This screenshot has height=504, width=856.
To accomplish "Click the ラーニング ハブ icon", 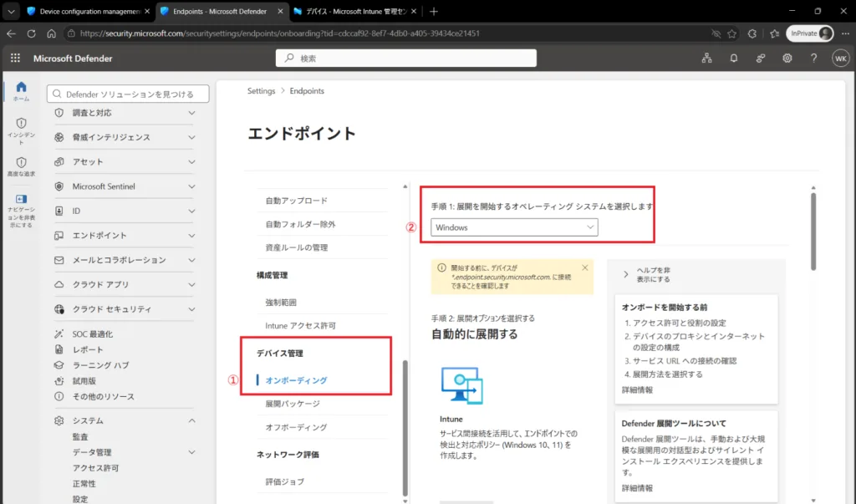I will pos(59,364).
